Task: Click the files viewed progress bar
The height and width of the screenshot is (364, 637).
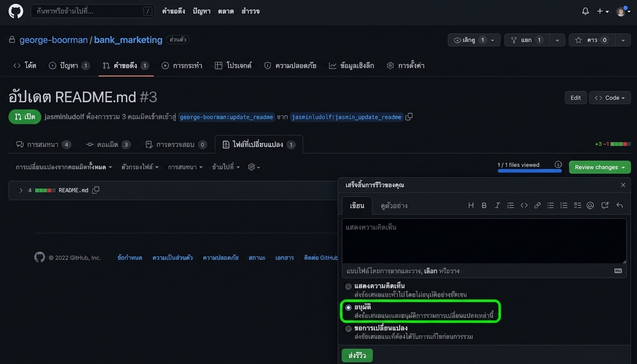Action: click(x=530, y=171)
